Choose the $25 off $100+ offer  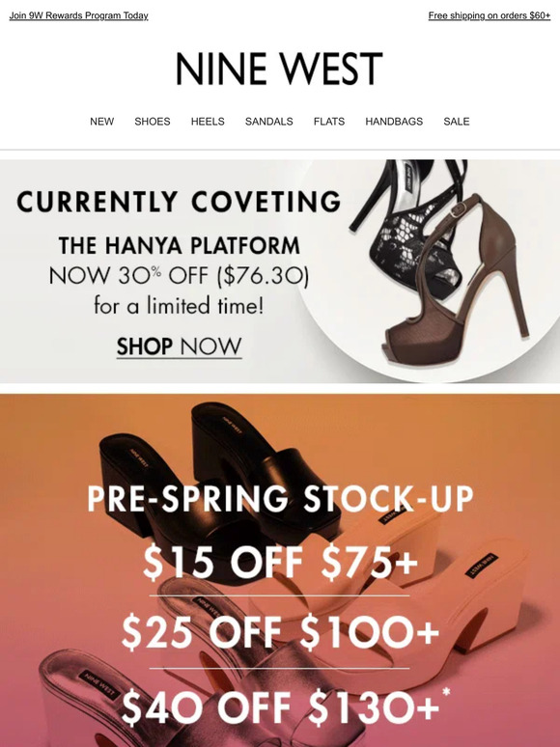point(280,632)
